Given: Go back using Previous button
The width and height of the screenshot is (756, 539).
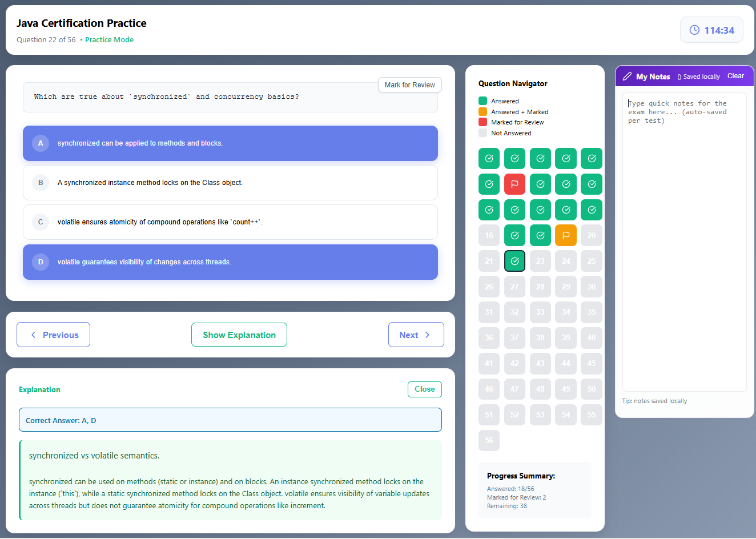Looking at the screenshot, I should (x=53, y=335).
